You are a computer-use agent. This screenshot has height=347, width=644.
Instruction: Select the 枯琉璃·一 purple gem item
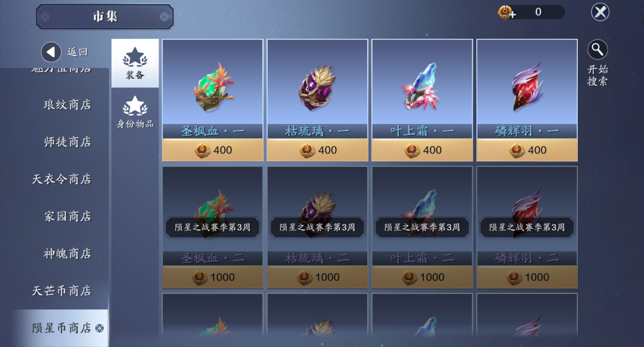(317, 88)
